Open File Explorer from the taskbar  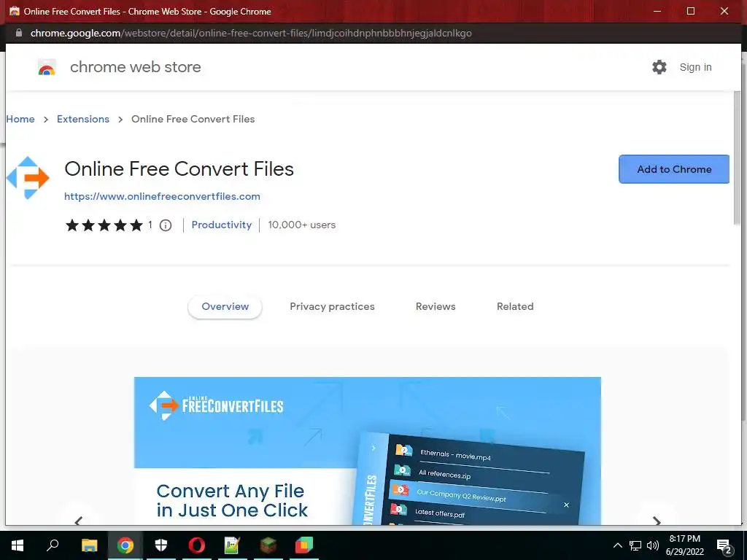(89, 545)
